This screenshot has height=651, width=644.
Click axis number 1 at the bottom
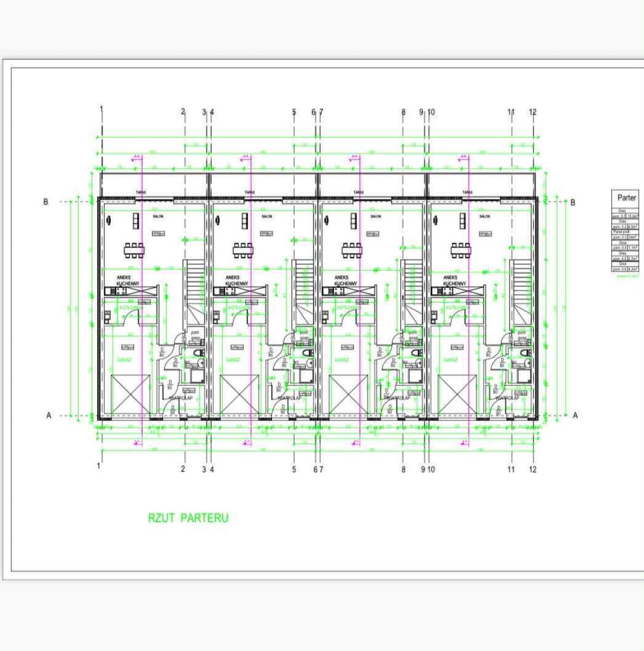click(99, 466)
